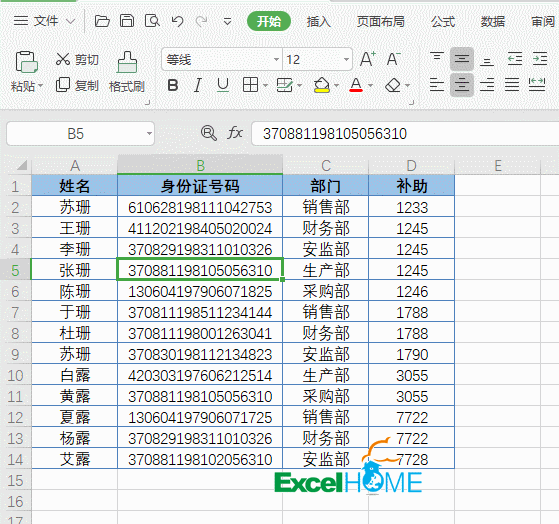The height and width of the screenshot is (524, 559).
Task: Open the font size 12 dropdown
Action: tap(346, 60)
